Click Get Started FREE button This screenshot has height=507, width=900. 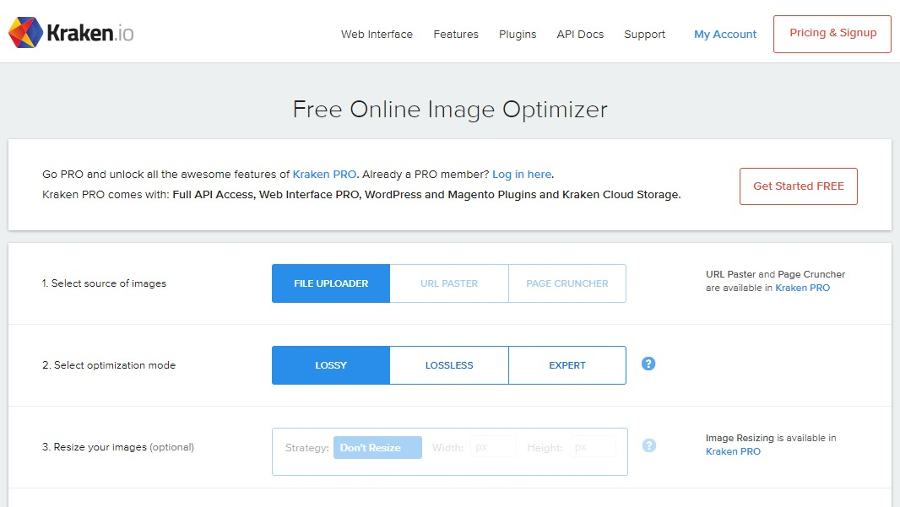tap(798, 186)
